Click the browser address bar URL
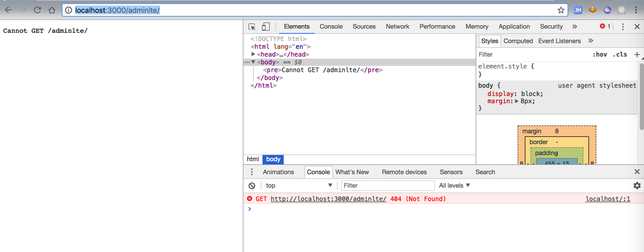 (x=117, y=10)
